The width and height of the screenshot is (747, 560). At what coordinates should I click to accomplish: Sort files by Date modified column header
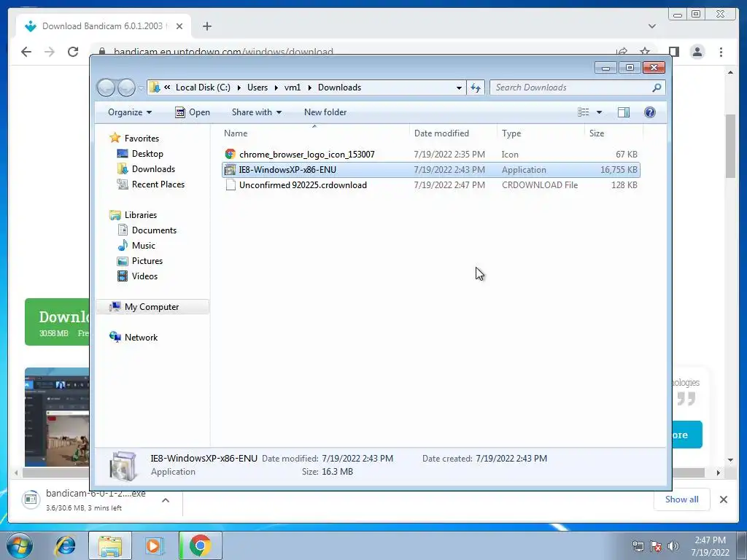[x=453, y=133]
